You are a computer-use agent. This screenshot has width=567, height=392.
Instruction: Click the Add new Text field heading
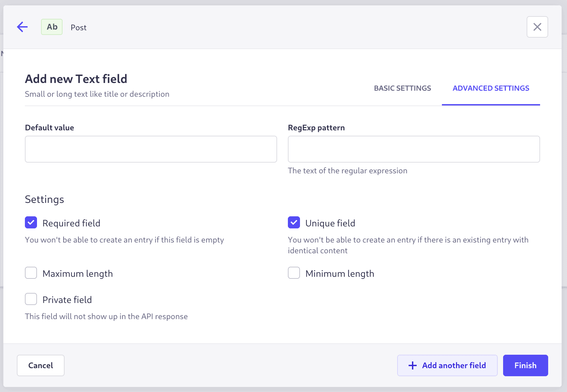(76, 79)
